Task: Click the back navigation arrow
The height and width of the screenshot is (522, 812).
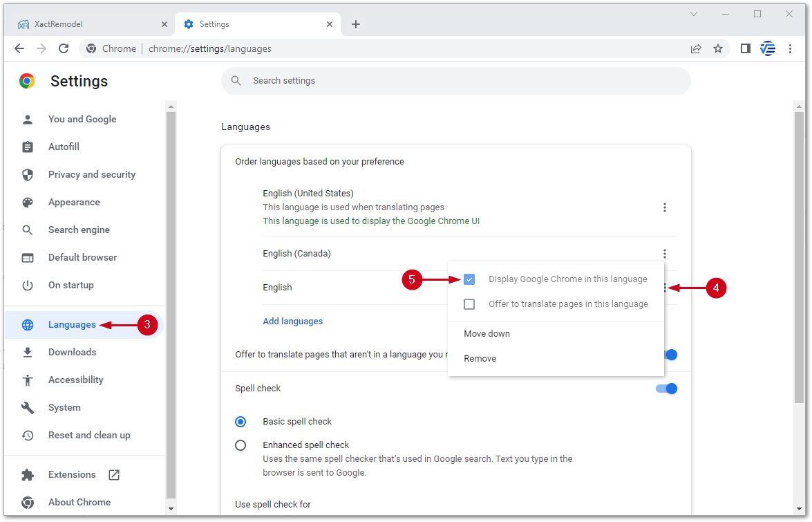Action: pos(19,48)
